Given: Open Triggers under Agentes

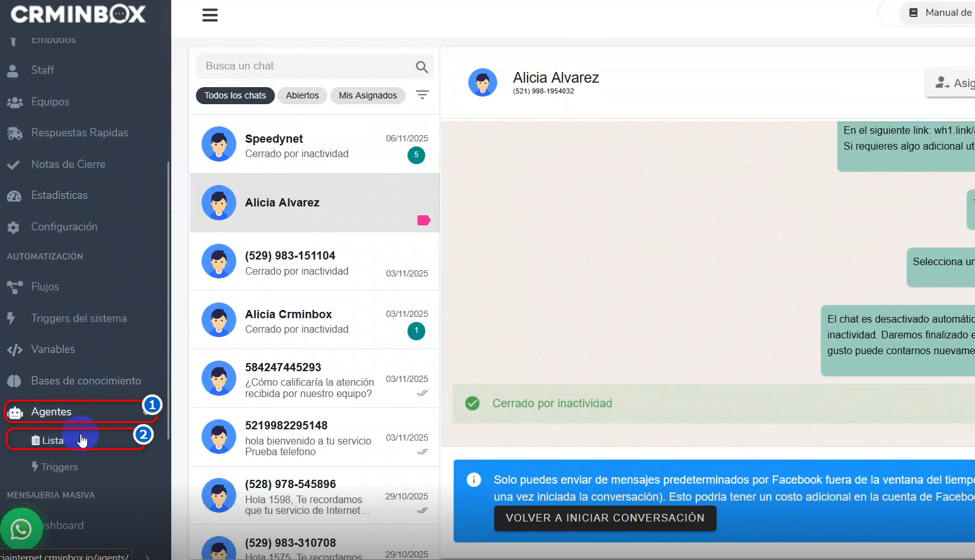Looking at the screenshot, I should 59,467.
